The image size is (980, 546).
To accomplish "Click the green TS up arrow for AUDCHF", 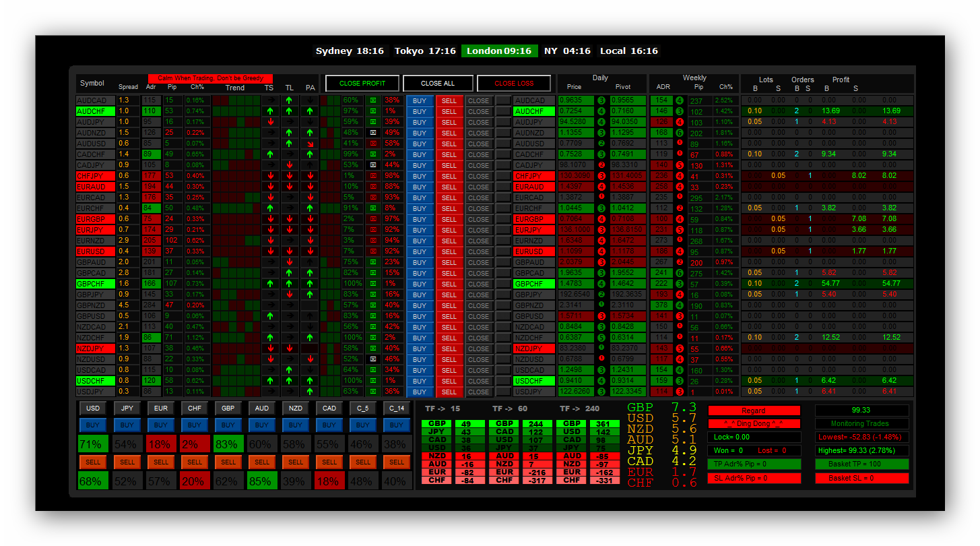I will [x=270, y=111].
